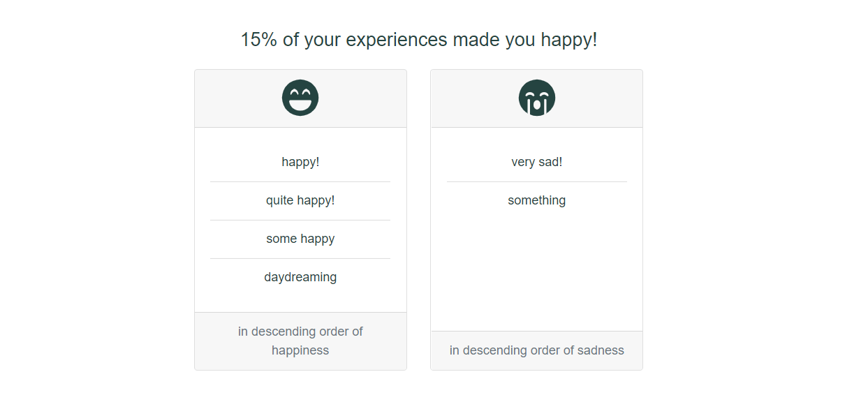Select the "quite happy!" list entry
Screen dimensions: 868x402
click(300, 200)
